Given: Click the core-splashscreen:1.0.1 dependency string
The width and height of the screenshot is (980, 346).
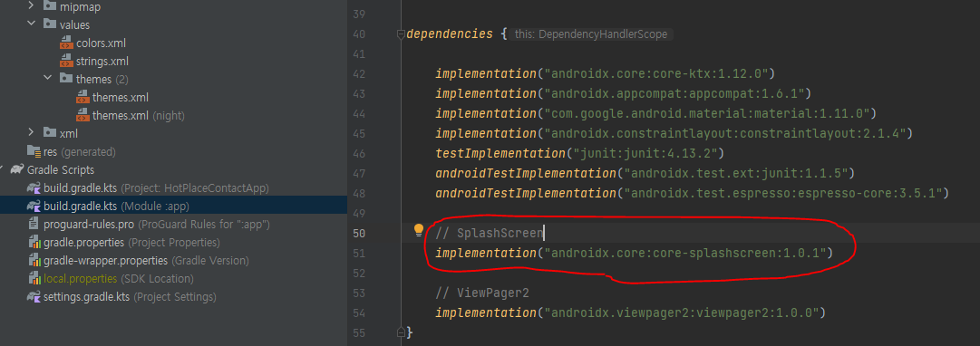Looking at the screenshot, I should pos(684,253).
